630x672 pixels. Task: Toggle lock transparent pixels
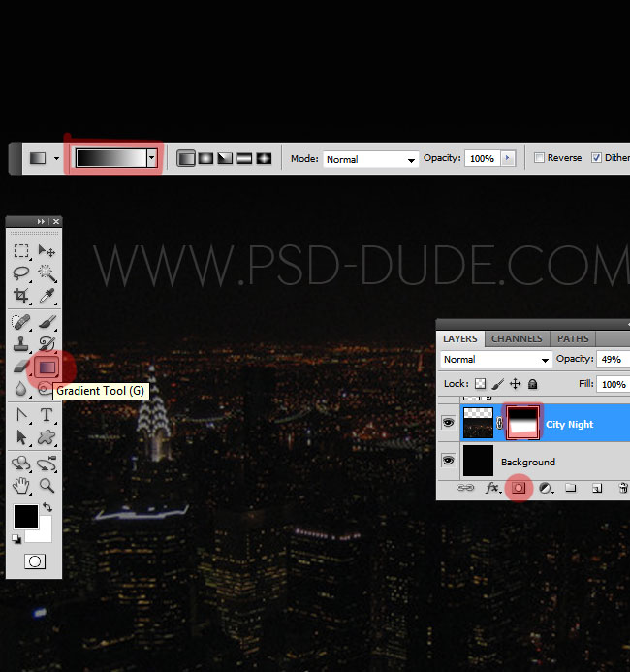481,384
